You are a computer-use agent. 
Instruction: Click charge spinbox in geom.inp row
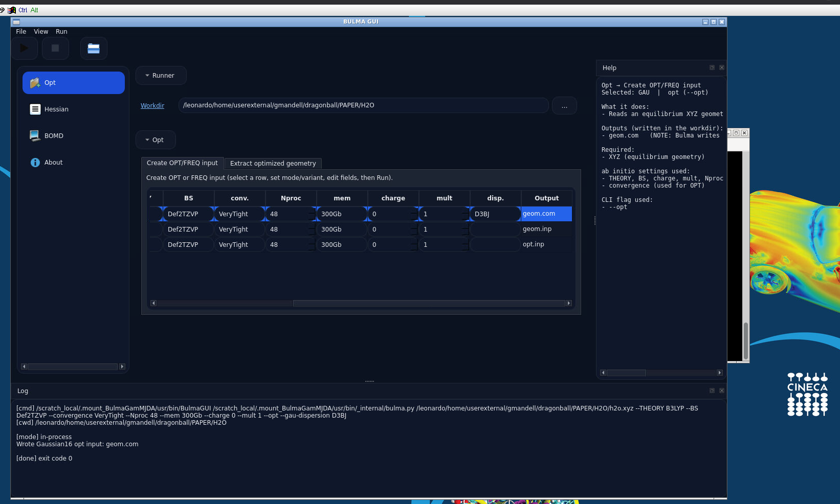[x=393, y=230]
